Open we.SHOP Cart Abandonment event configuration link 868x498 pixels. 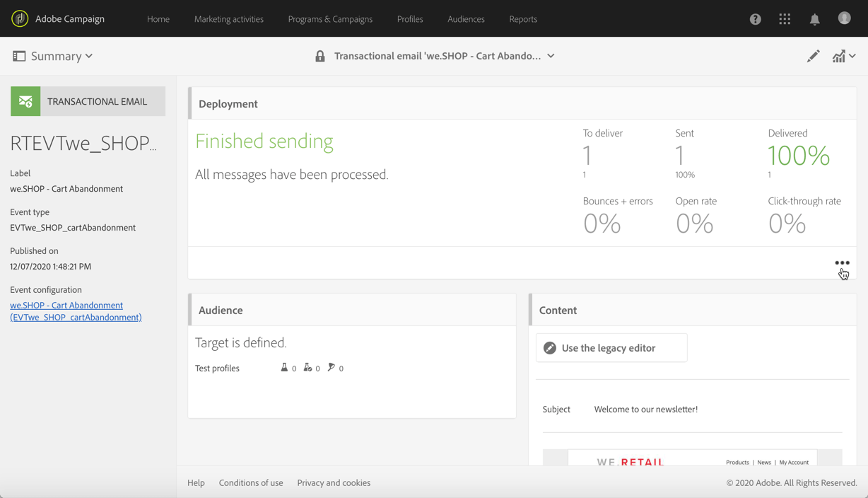click(76, 311)
